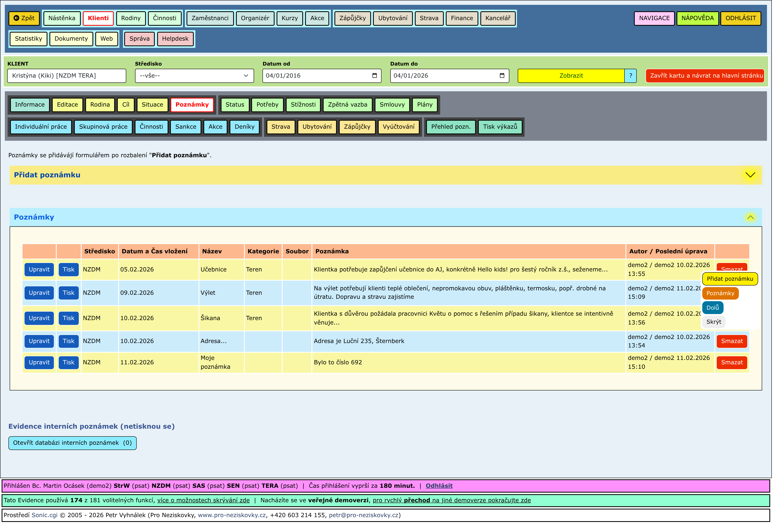Viewport: 773px width, 532px height.
Task: Open Individuální práce tab
Action: [41, 127]
